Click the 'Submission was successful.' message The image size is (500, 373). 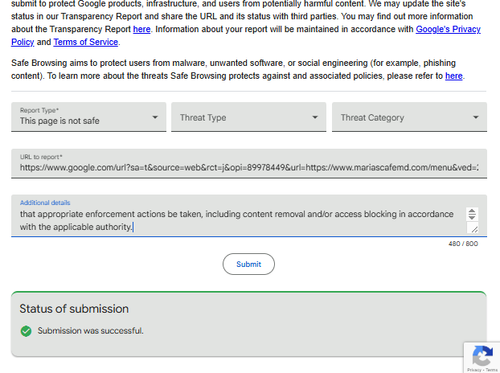pos(90,331)
